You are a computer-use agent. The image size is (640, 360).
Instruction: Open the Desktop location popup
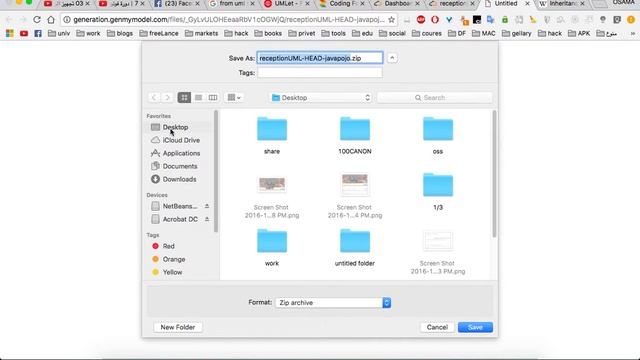coord(321,98)
